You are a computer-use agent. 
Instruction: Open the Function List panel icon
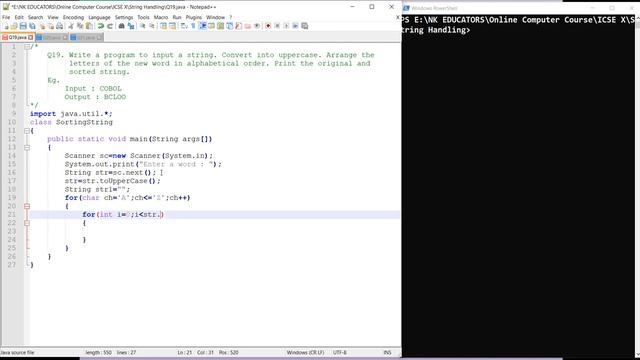pos(239,26)
